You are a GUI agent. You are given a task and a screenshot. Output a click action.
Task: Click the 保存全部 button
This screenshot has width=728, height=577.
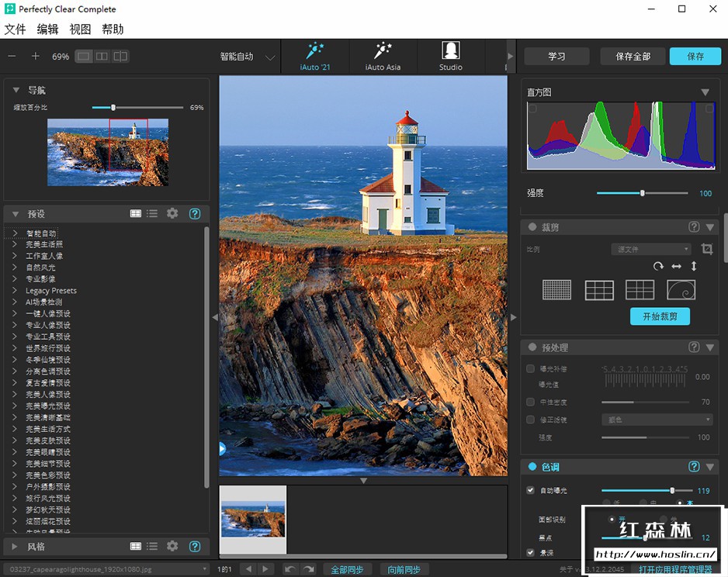point(633,57)
